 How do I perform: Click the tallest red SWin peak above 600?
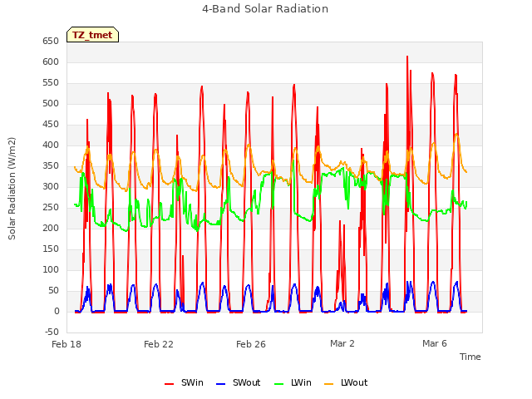click(407, 57)
